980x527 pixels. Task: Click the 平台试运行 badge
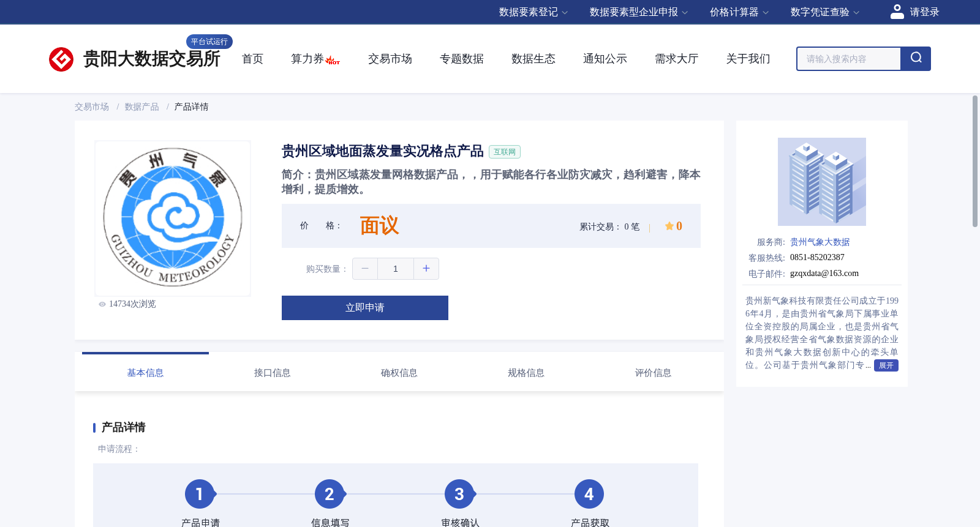(x=209, y=42)
